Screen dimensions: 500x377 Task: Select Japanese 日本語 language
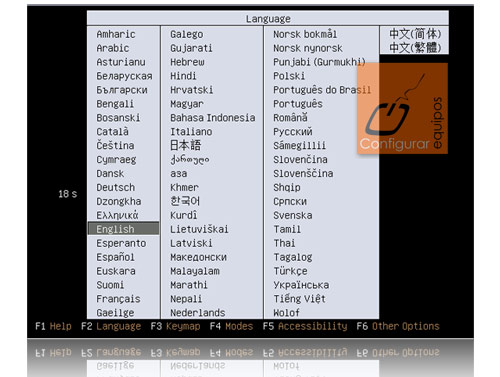(x=185, y=145)
